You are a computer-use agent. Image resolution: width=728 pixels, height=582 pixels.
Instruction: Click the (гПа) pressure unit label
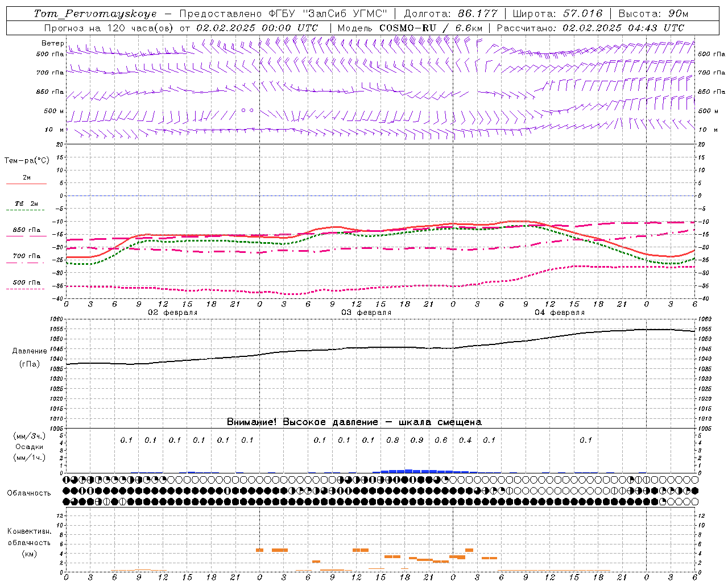coord(30,364)
